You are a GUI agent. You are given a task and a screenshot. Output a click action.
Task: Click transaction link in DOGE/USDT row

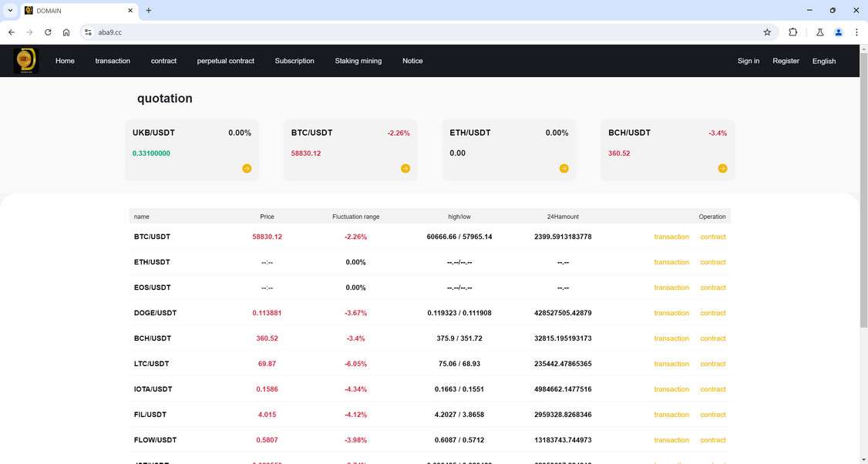(x=671, y=313)
